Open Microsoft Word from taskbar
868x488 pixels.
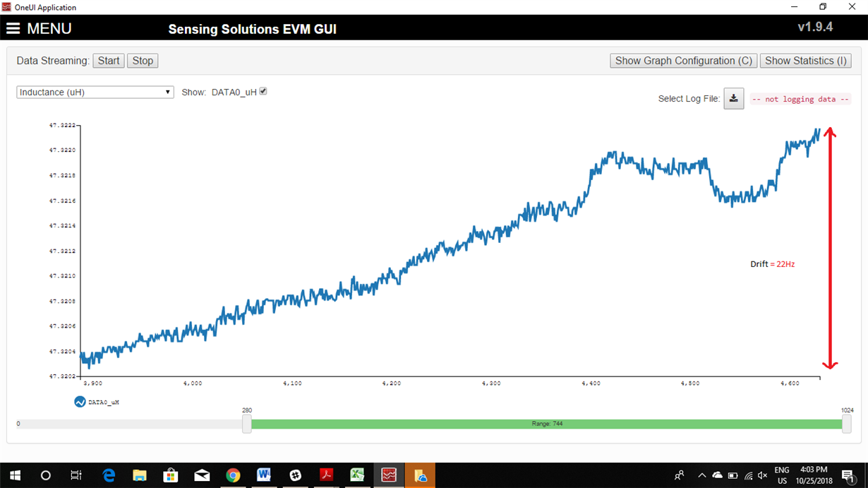(264, 475)
